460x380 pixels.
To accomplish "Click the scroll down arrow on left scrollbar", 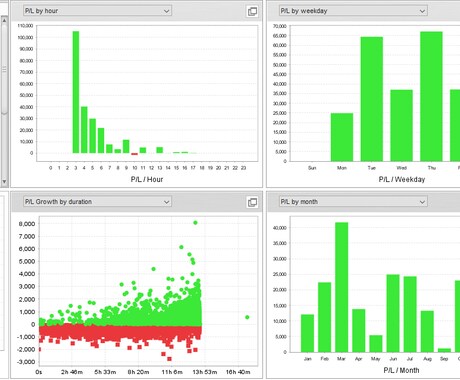I will click(x=4, y=182).
